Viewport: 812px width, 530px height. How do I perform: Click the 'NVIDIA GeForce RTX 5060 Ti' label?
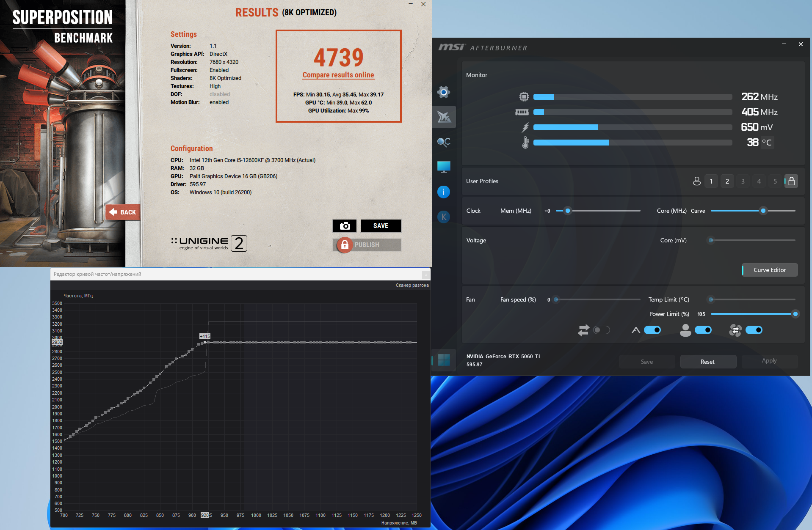[x=503, y=357]
